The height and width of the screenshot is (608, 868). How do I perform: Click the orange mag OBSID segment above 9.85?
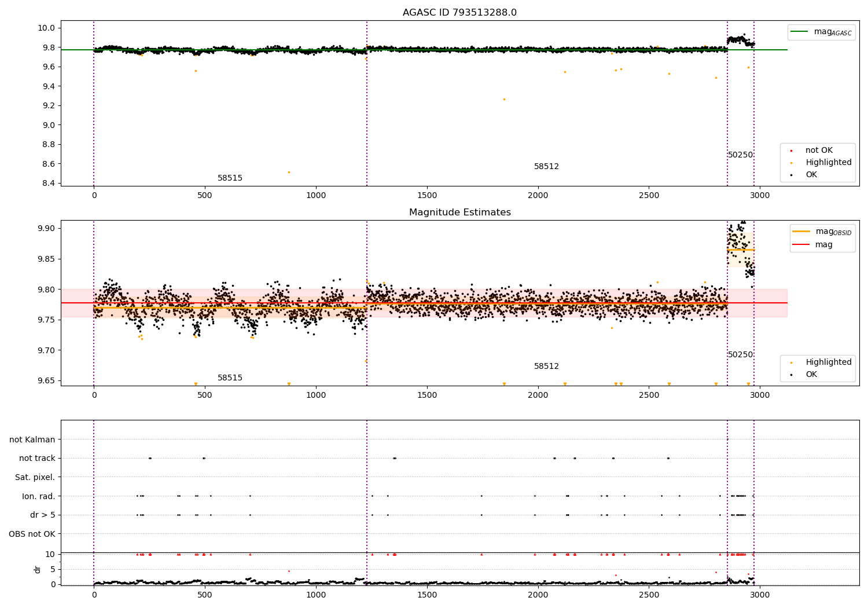[741, 250]
